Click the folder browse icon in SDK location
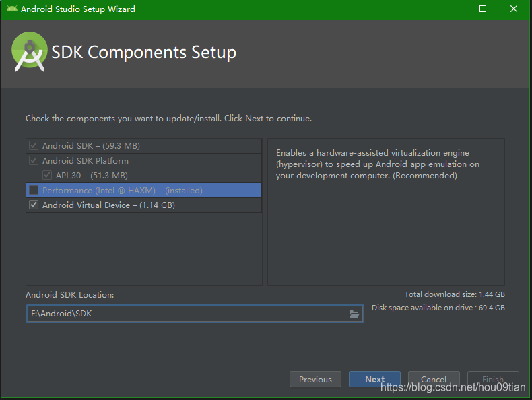 (354, 314)
